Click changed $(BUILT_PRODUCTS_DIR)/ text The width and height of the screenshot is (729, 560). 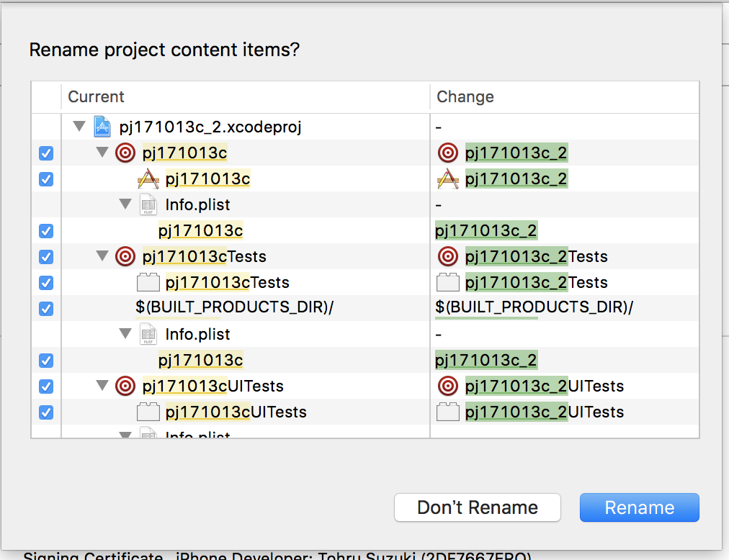(x=535, y=307)
